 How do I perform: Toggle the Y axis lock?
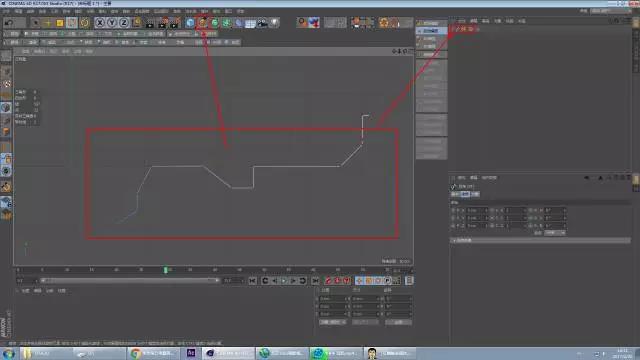click(112, 23)
